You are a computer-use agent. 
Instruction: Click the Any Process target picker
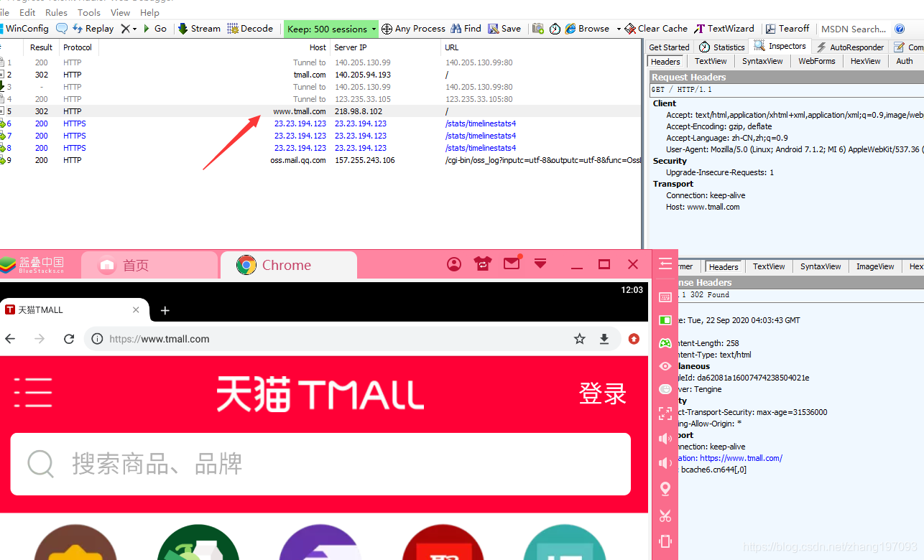tap(413, 29)
